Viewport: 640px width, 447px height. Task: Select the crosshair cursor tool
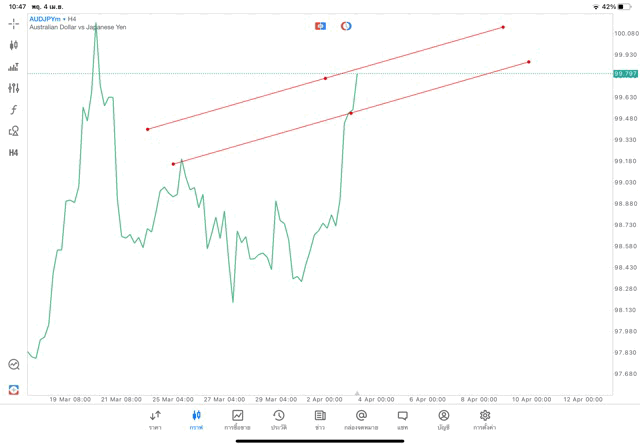tap(14, 23)
